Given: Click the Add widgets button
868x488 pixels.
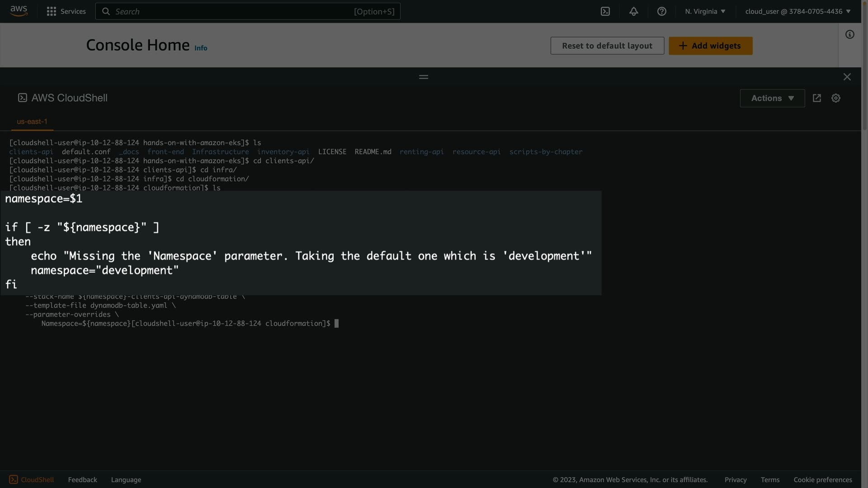Looking at the screenshot, I should (x=710, y=46).
